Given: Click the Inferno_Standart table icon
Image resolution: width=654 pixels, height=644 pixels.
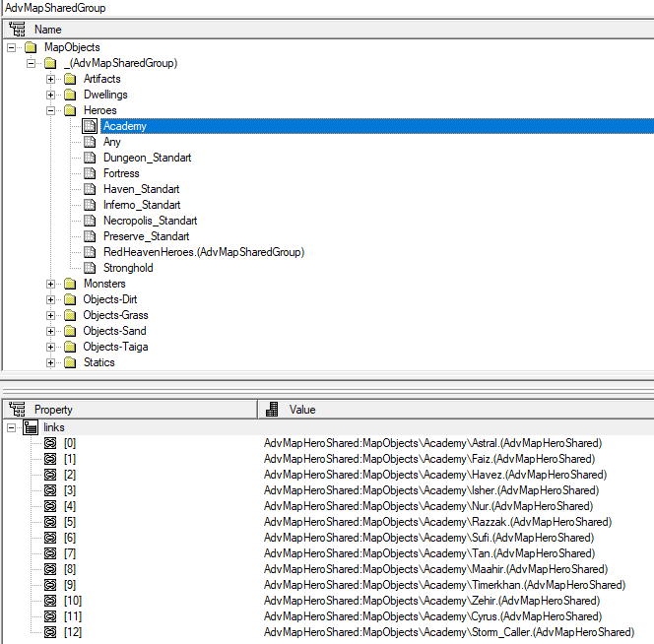Looking at the screenshot, I should click(x=90, y=205).
